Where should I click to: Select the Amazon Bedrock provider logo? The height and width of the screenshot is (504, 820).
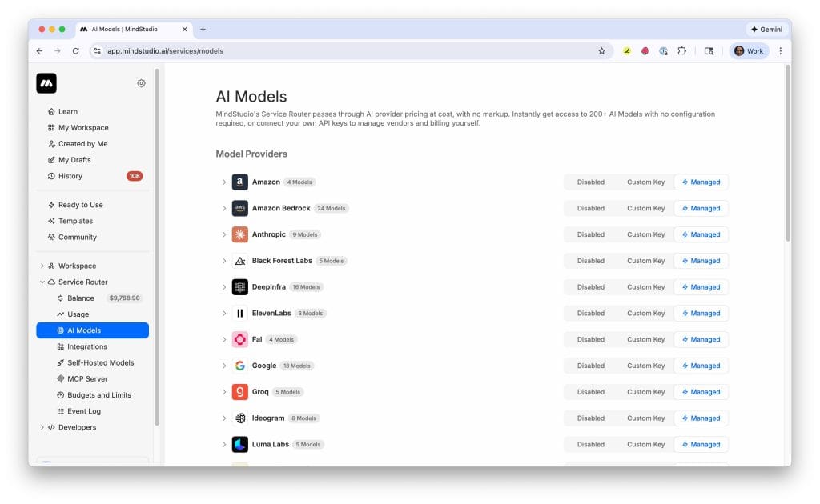tap(239, 208)
